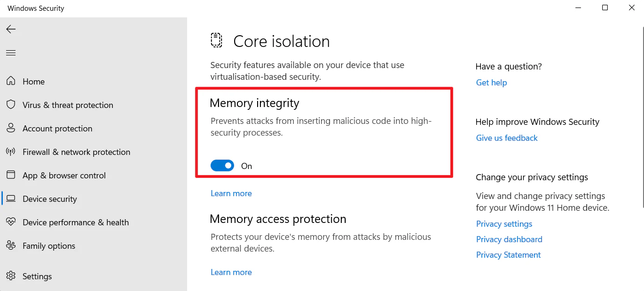Click the back arrow to go back
The image size is (644, 291).
click(10, 29)
